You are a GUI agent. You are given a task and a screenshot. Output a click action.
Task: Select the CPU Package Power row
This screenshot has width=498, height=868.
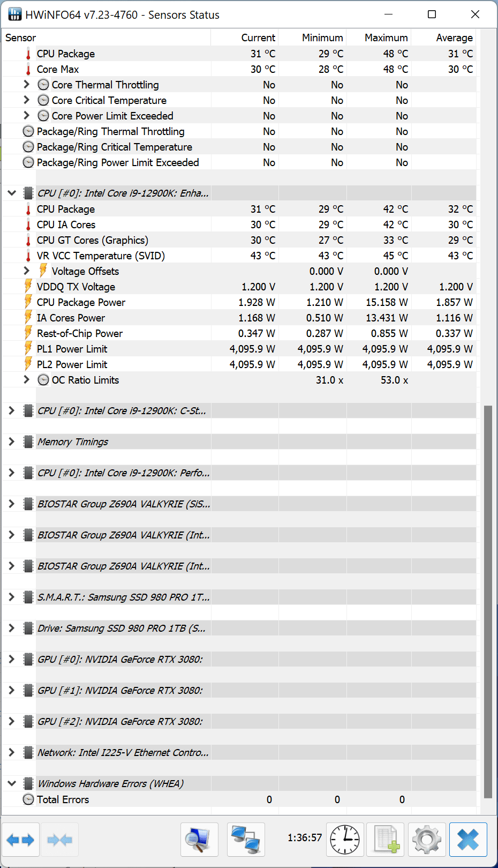81,303
